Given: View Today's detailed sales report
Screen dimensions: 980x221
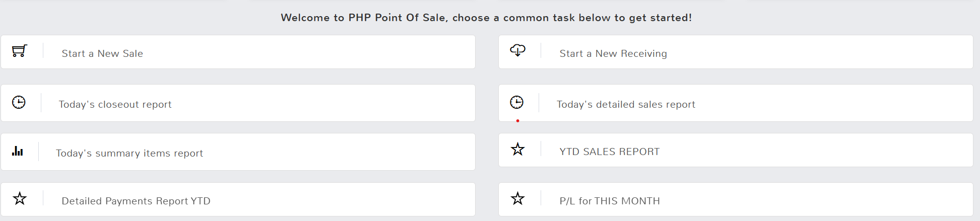Looking at the screenshot, I should tap(626, 104).
